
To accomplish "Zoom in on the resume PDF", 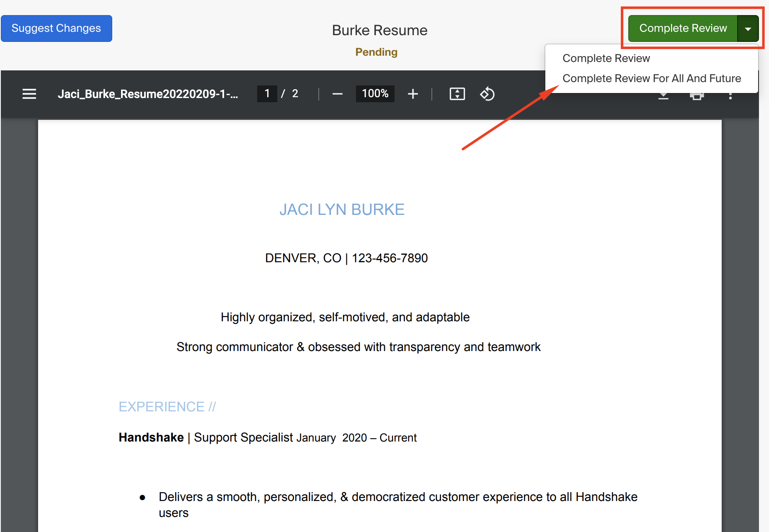I will coord(413,94).
